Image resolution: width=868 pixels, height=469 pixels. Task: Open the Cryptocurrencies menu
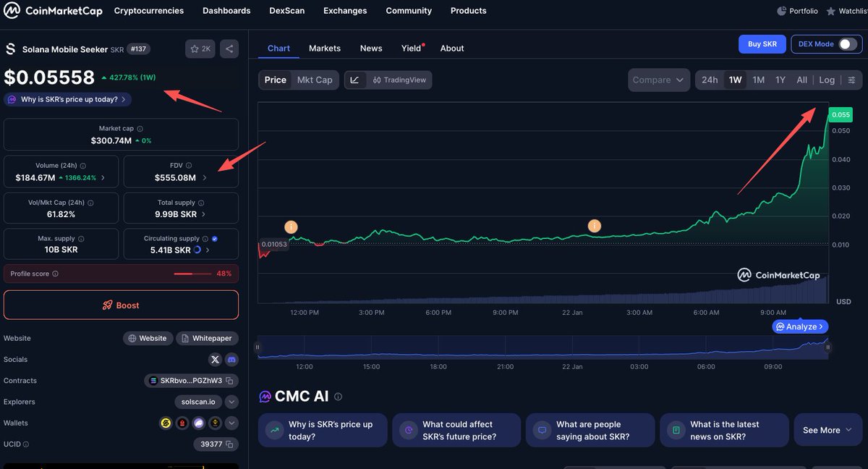tap(149, 11)
